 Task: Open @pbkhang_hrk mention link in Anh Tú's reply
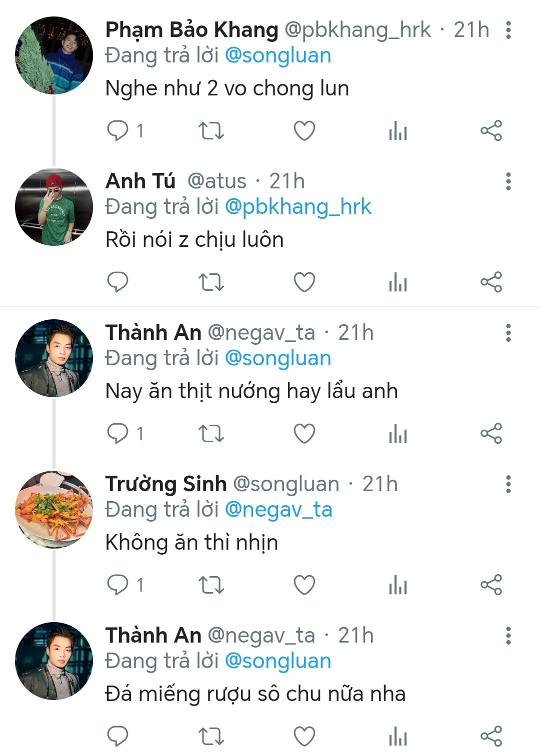pos(298,207)
